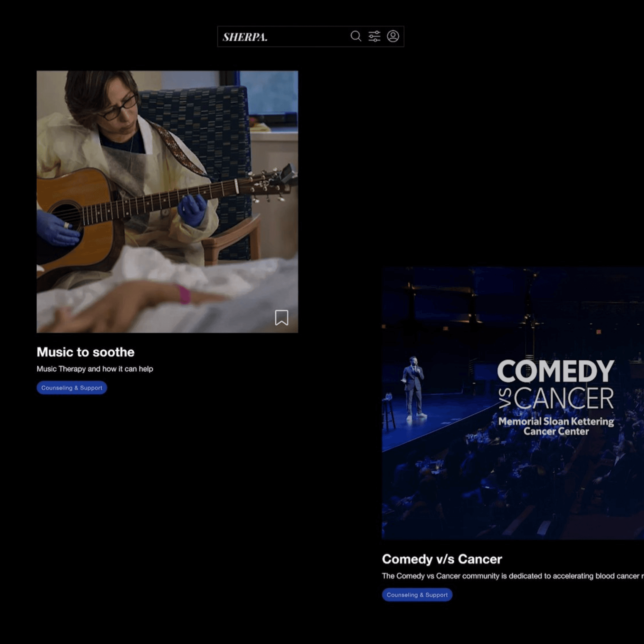The width and height of the screenshot is (644, 644).
Task: Open the user profile icon
Action: click(x=393, y=36)
